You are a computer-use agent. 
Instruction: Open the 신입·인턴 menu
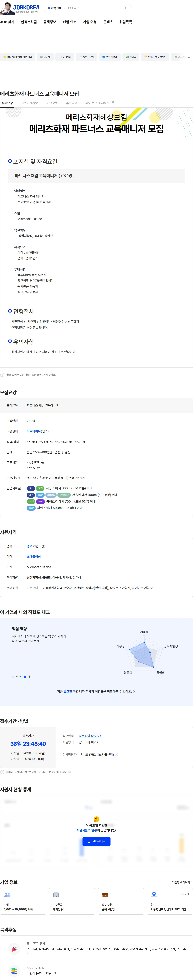pyautogui.click(x=70, y=22)
